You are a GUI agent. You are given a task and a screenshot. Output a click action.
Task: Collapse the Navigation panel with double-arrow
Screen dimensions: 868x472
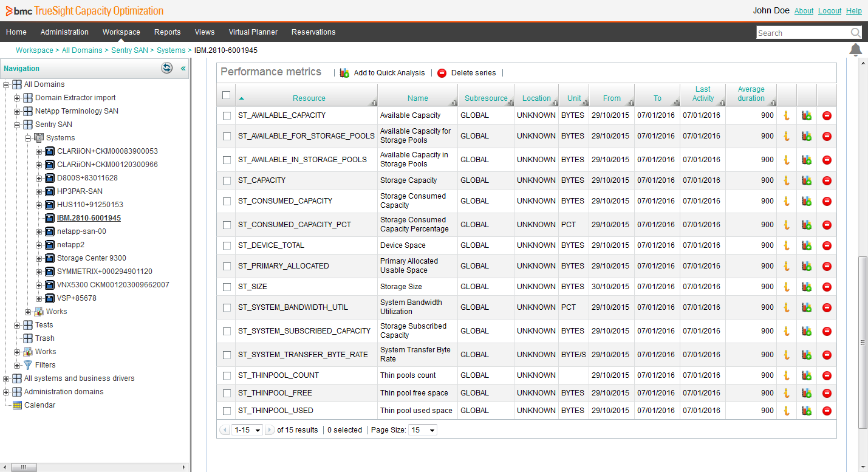[183, 69]
